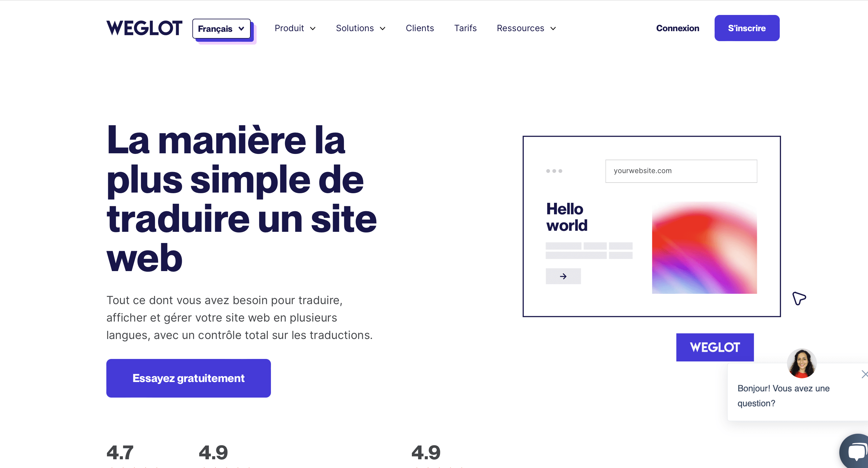Click the arrow icon in the website mockup
Screen dimensions: 868x468
point(563,276)
